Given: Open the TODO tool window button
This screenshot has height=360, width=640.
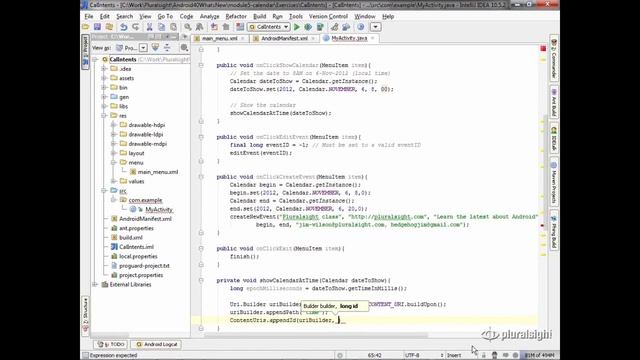Looking at the screenshot, I should (111, 344).
